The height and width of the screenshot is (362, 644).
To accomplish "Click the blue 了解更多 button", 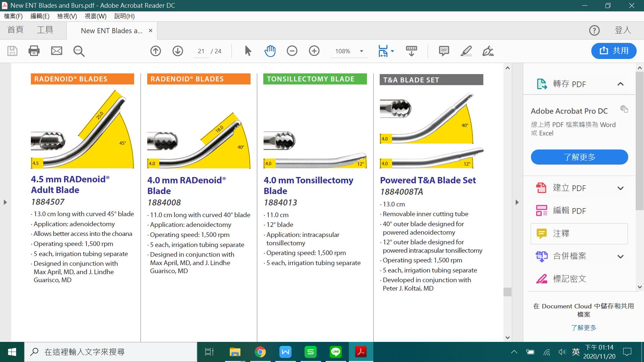I will point(579,157).
